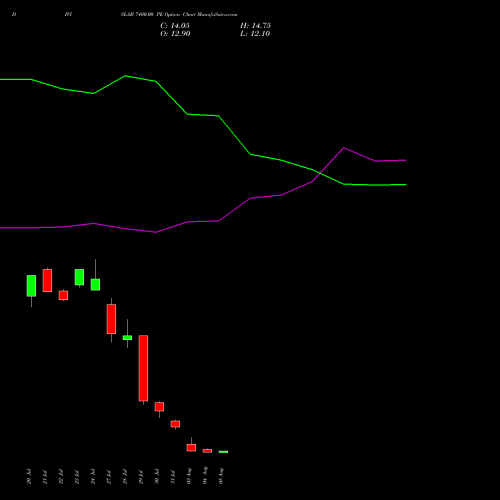Image resolution: width=500 pixels, height=500 pixels.
Task: Click the red candle for 21 Jul
Action: pos(47,280)
